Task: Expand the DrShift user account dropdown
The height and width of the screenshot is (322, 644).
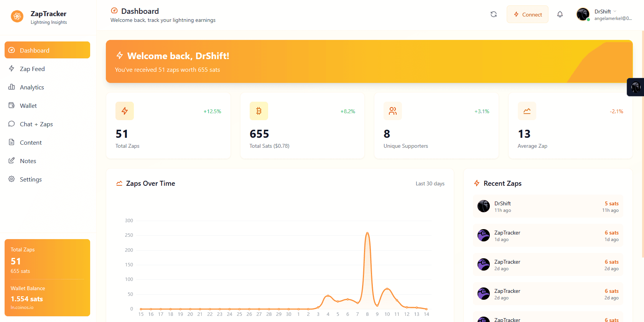Action: click(614, 12)
